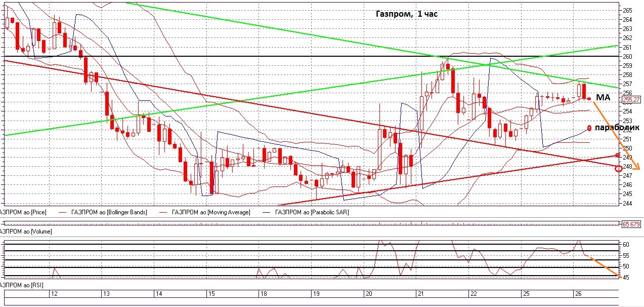Click the 260 price scale label
The image size is (644, 307).
coord(627,56)
